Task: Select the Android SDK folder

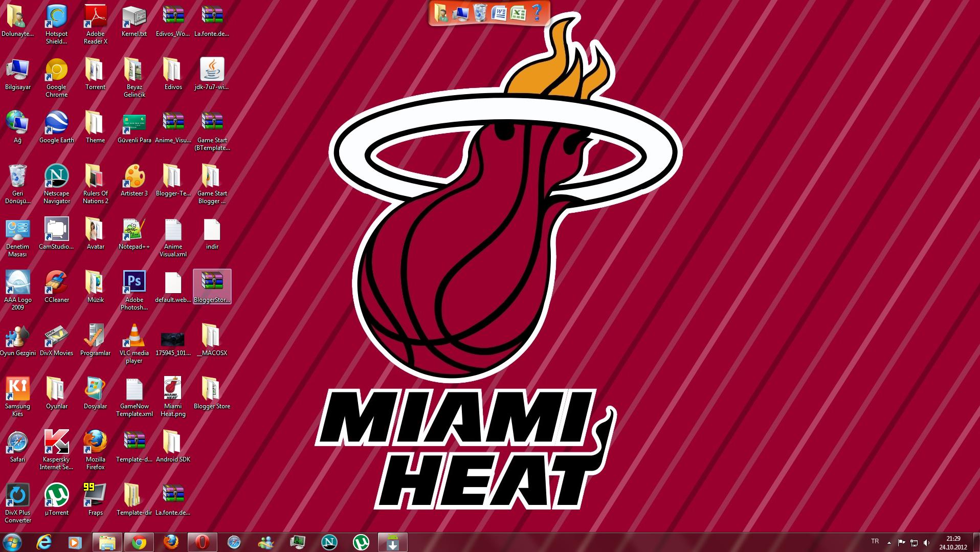Action: click(173, 447)
